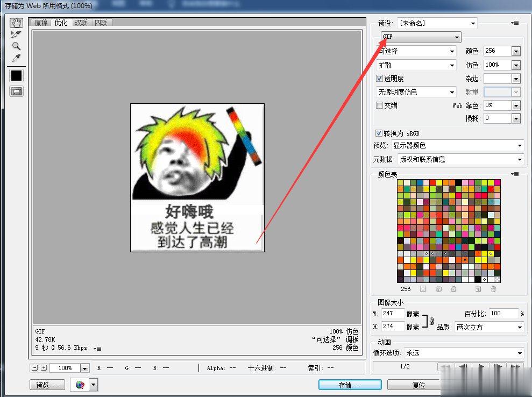Toggle the 交错 interlaced checkbox
The width and height of the screenshot is (532, 397).
pos(379,105)
